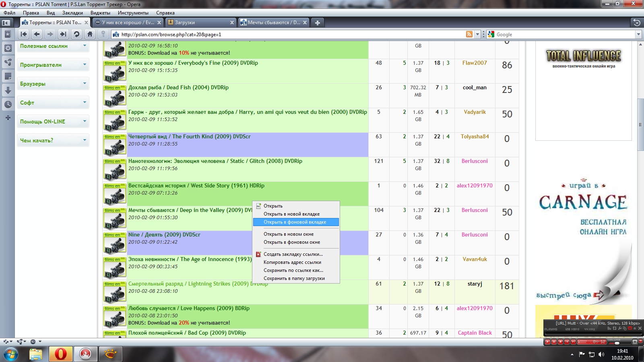644x362 pixels.
Task: Adjust the media player volume slider
Action: (x=616, y=343)
